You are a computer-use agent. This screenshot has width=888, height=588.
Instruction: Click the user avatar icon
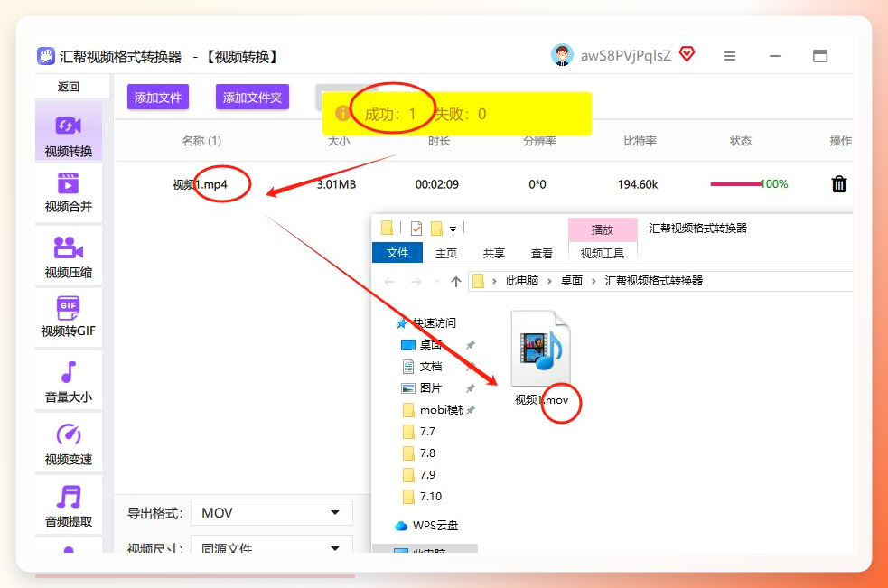tap(562, 55)
